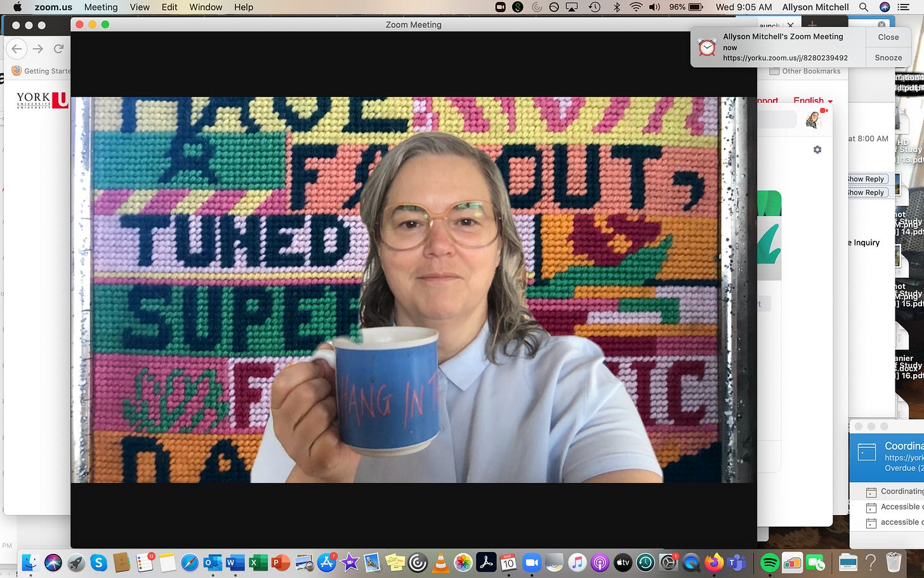Open Apple TV app in Dock

point(623,562)
